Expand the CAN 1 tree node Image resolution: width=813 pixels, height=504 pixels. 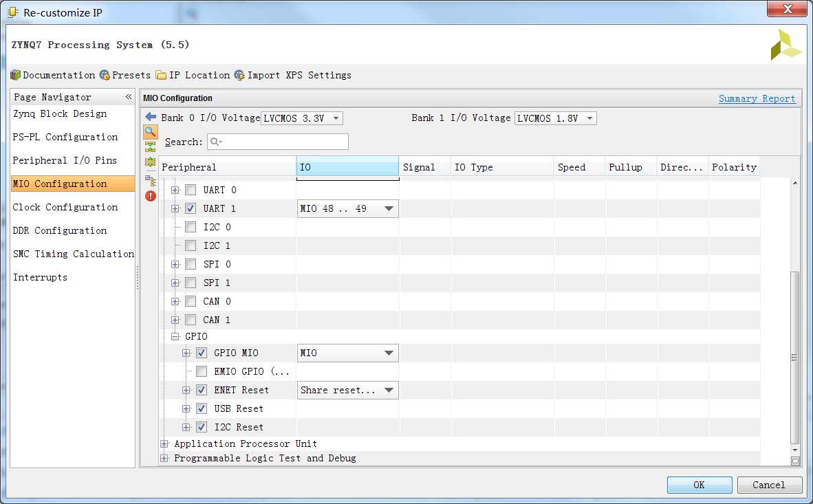pyautogui.click(x=175, y=320)
